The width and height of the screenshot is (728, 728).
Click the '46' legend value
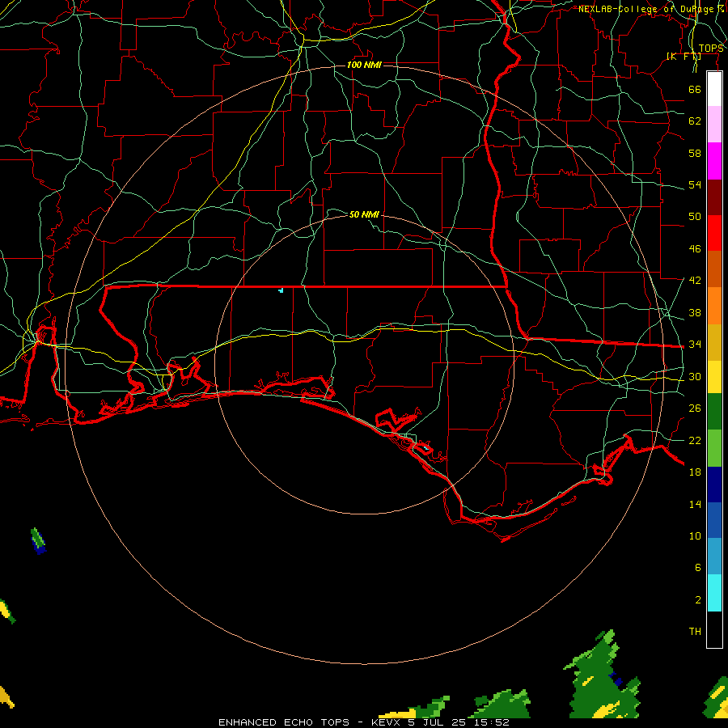point(695,249)
